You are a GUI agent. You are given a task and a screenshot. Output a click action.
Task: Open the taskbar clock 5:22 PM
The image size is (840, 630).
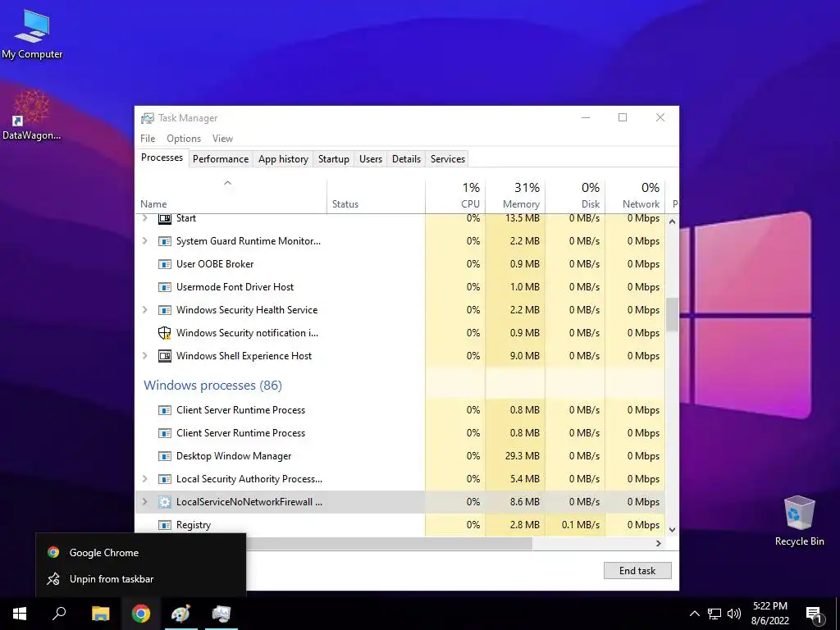[769, 614]
